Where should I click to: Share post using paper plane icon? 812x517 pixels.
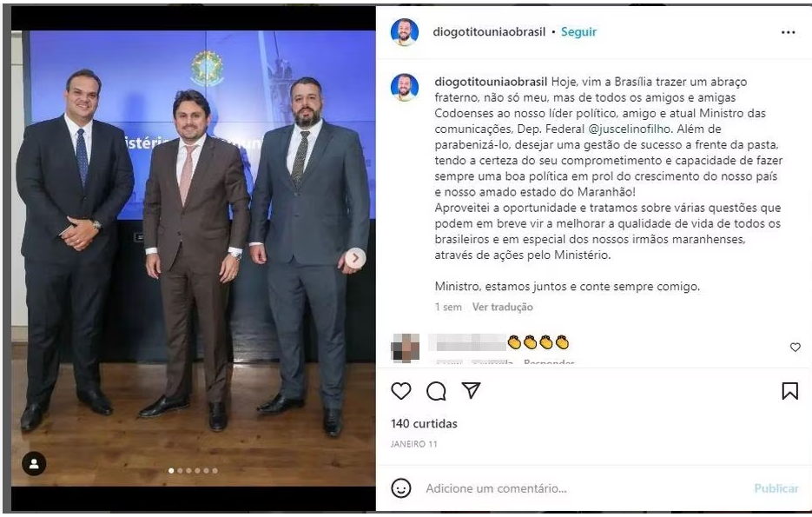(472, 390)
